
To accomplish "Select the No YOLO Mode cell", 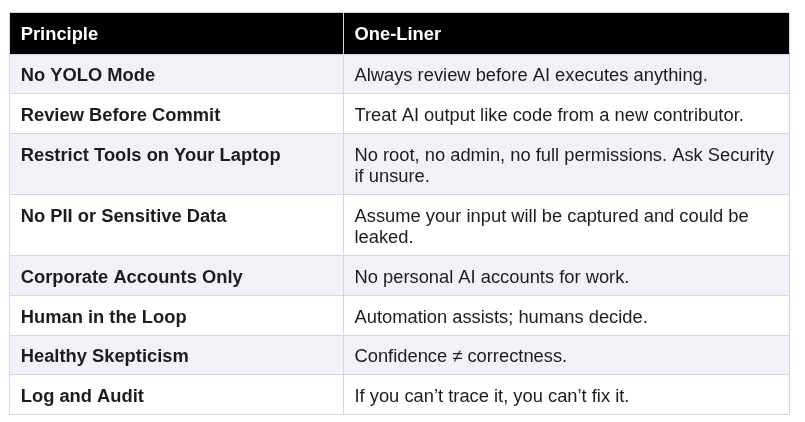I will tap(88, 75).
